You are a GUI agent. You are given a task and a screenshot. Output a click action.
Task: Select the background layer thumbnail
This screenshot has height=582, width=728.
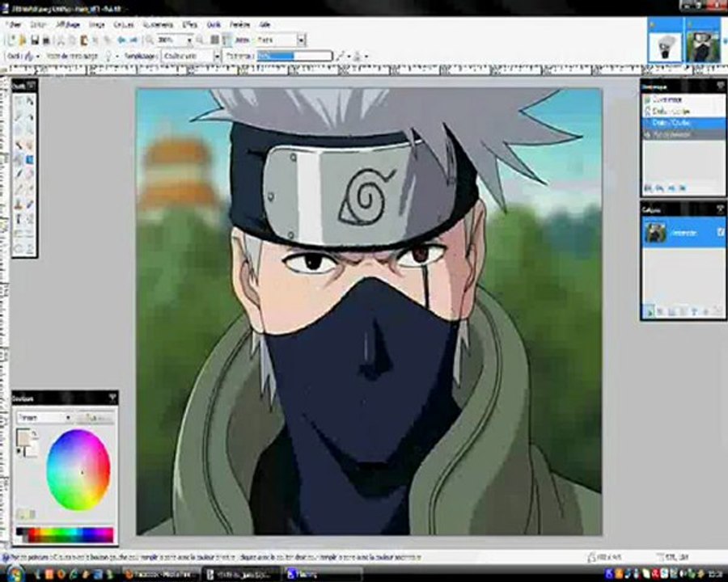[x=655, y=232]
